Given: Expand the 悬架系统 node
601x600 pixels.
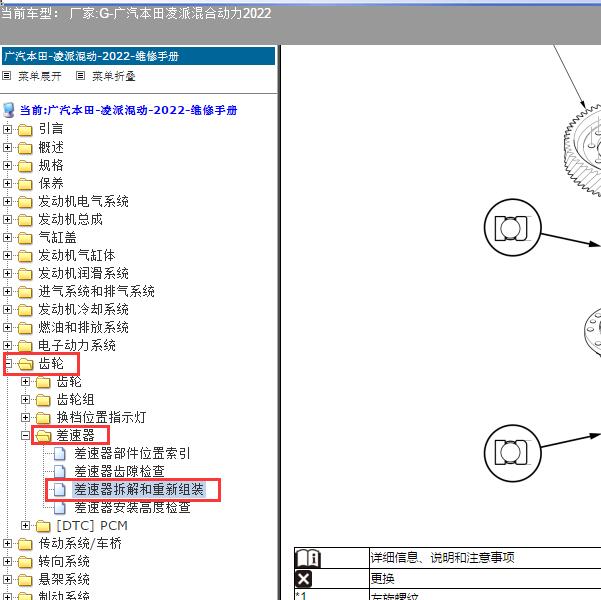Looking at the screenshot, I should [7, 580].
